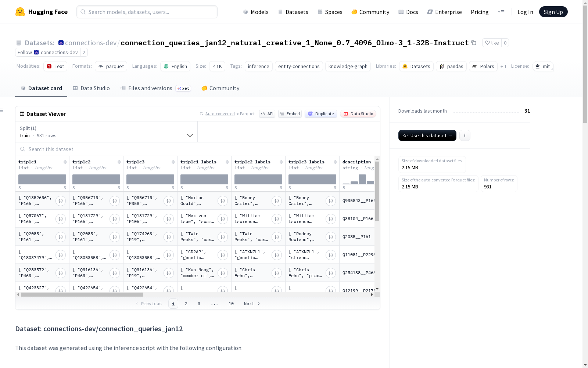This screenshot has height=368, width=588.
Task: Go to page 10 of results
Action: pyautogui.click(x=231, y=304)
